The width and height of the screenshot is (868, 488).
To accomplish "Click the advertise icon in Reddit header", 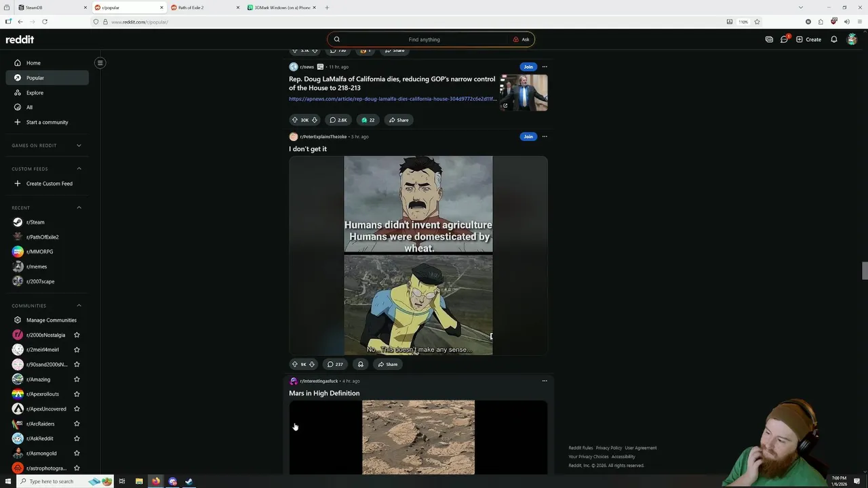I will (x=769, y=39).
